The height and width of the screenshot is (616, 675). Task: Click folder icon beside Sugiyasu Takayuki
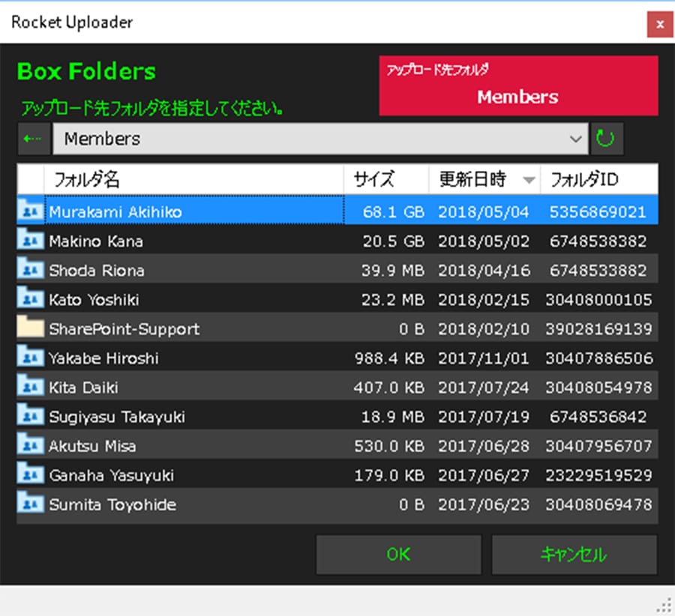pos(31,415)
